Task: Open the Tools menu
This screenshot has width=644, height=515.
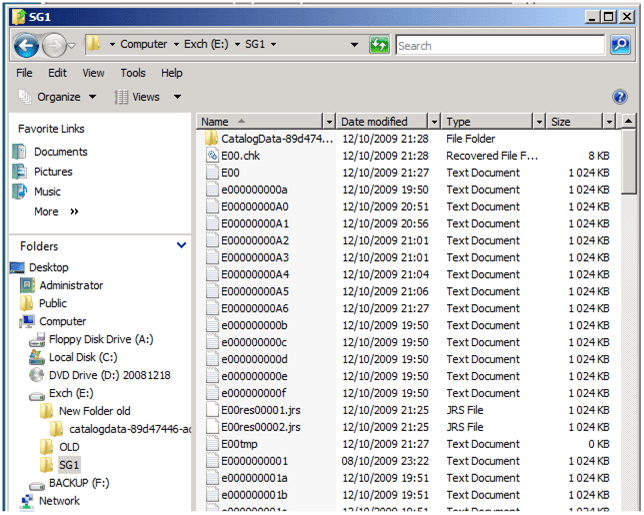Action: 133,73
